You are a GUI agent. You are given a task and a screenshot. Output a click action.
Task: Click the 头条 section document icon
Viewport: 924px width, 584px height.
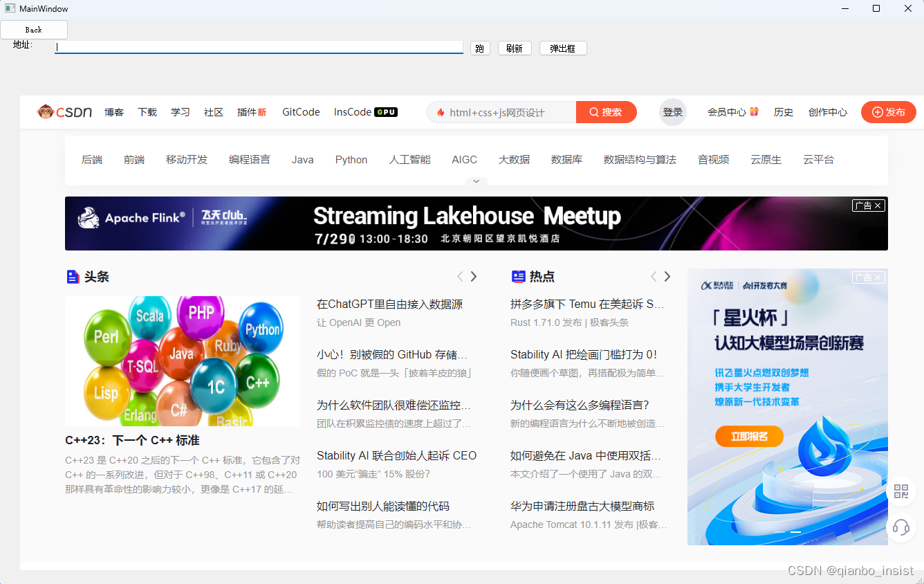pos(73,277)
